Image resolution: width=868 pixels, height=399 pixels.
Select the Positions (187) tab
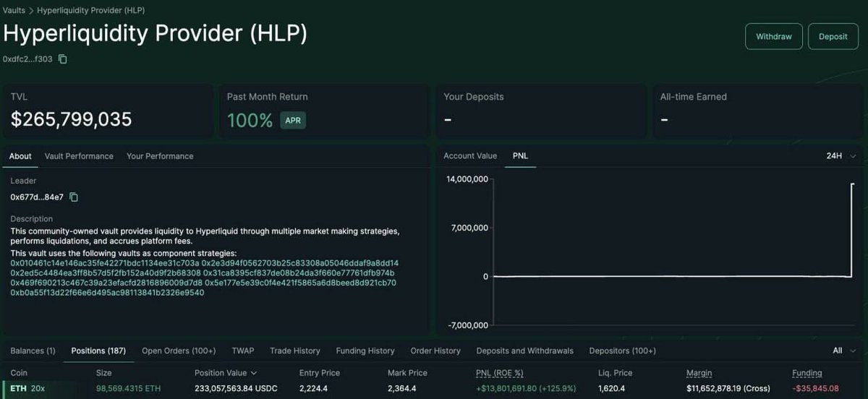[x=98, y=351]
